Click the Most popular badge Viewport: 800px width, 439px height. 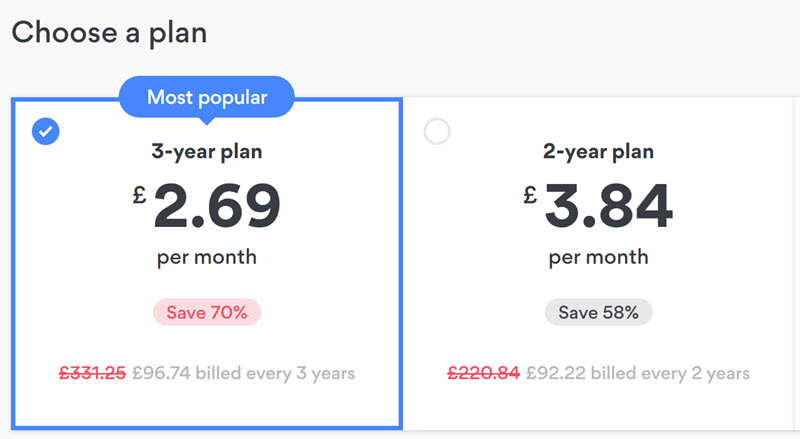tap(207, 97)
